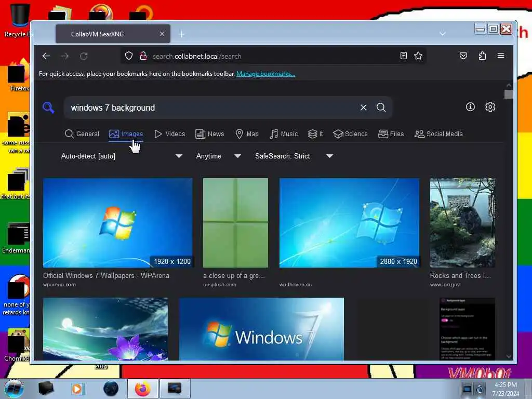Open the globe taskbar icon

[x=111, y=389]
